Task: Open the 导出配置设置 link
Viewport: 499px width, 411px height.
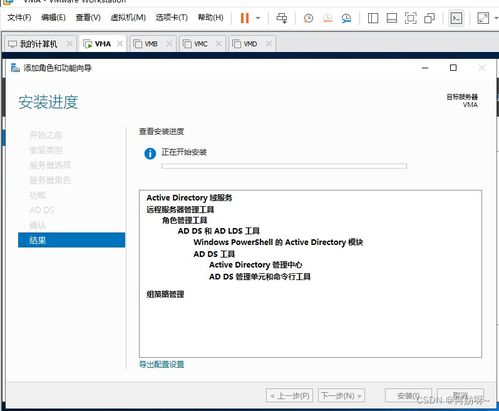Action: 162,364
